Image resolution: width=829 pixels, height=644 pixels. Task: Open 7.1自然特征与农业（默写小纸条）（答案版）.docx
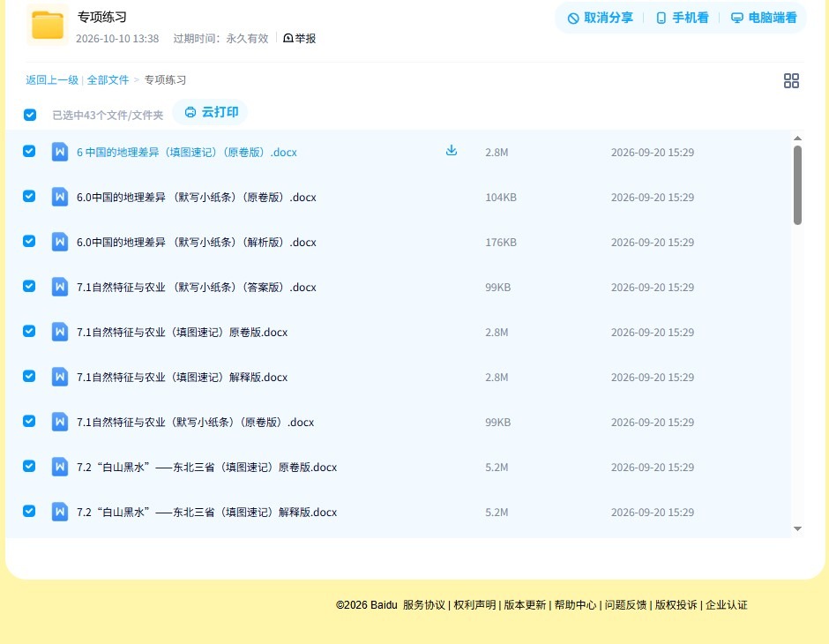pos(196,287)
